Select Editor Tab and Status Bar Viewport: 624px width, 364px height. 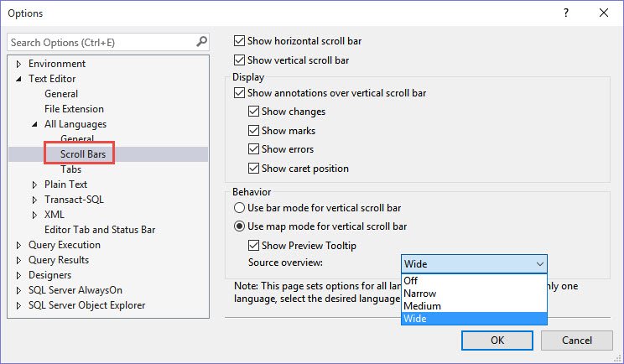coord(99,230)
